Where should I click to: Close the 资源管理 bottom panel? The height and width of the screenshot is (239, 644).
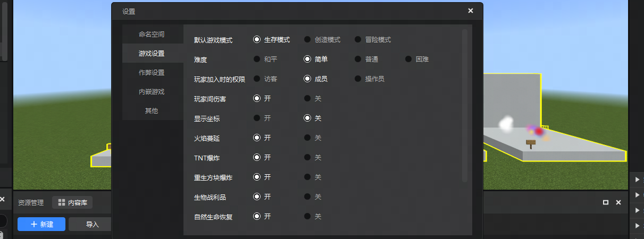618,202
